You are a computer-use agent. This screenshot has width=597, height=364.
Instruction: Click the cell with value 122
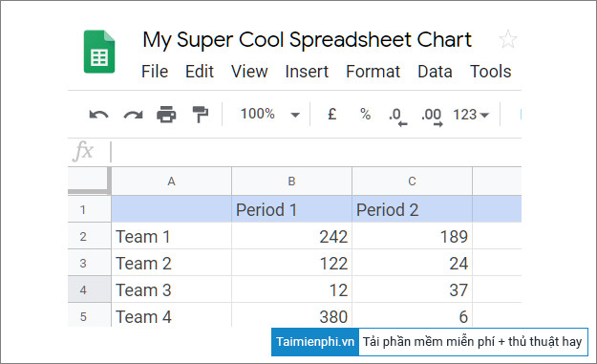pyautogui.click(x=291, y=263)
